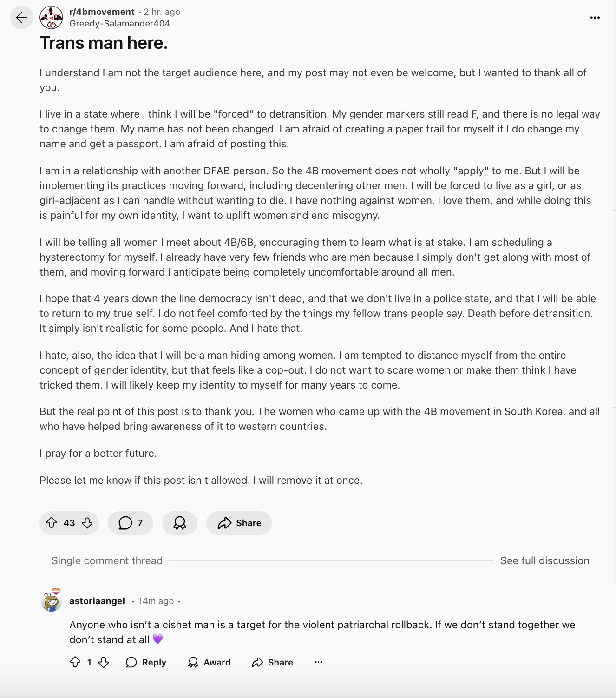Open the r/4bmovement subreddit link
Viewport: 616px width, 698px height.
pyautogui.click(x=102, y=12)
